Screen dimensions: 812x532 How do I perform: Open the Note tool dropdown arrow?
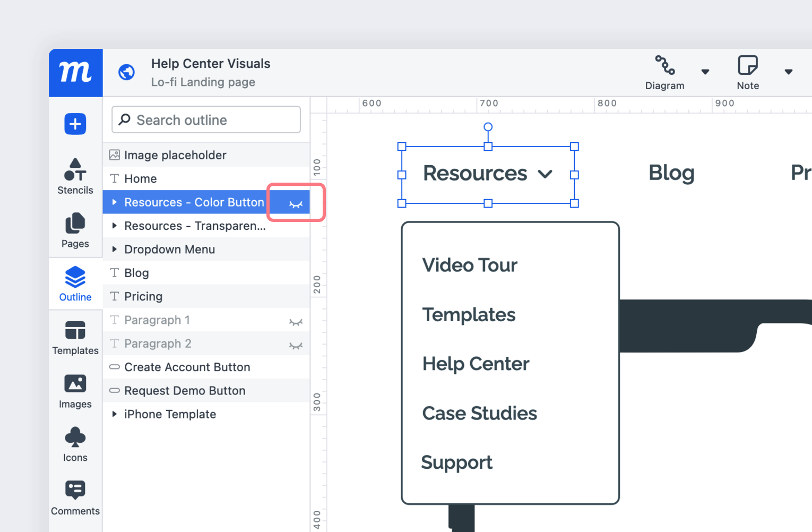[789, 72]
